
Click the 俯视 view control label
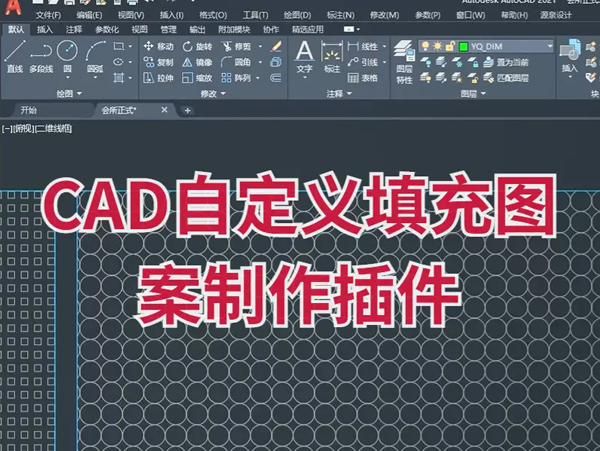tap(23, 129)
